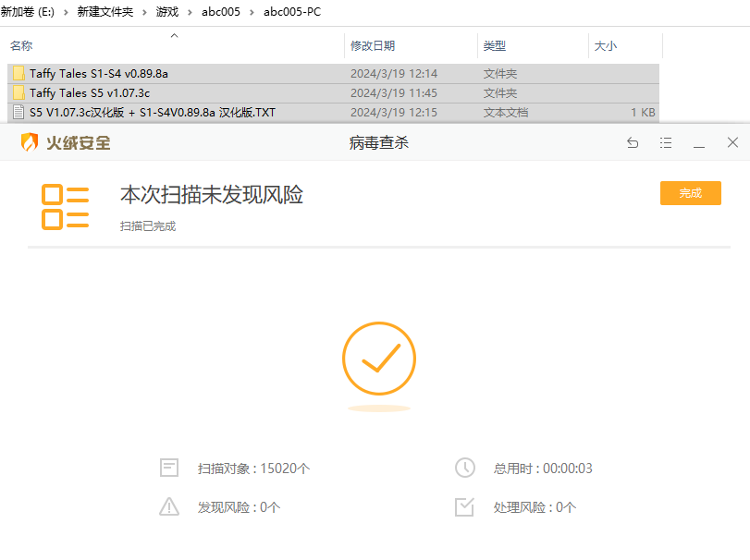Minimize the Huorong scan window
The height and width of the screenshot is (560, 750).
pos(699,142)
